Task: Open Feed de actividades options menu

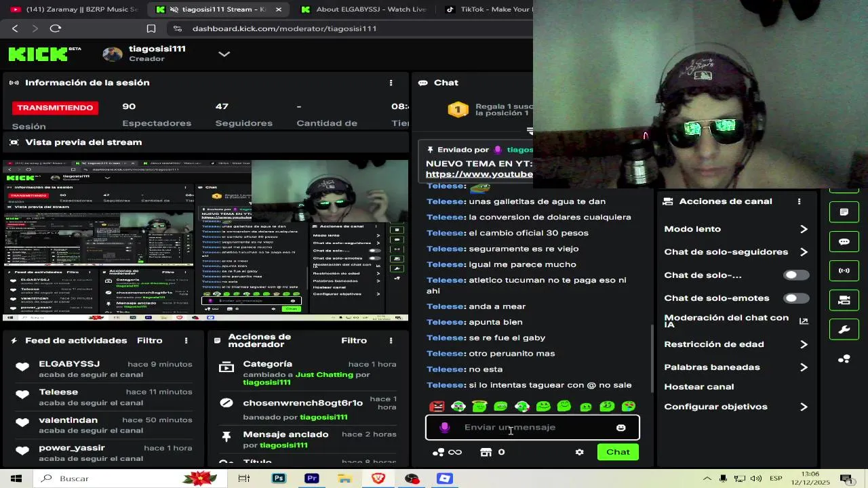Action: tap(186, 340)
